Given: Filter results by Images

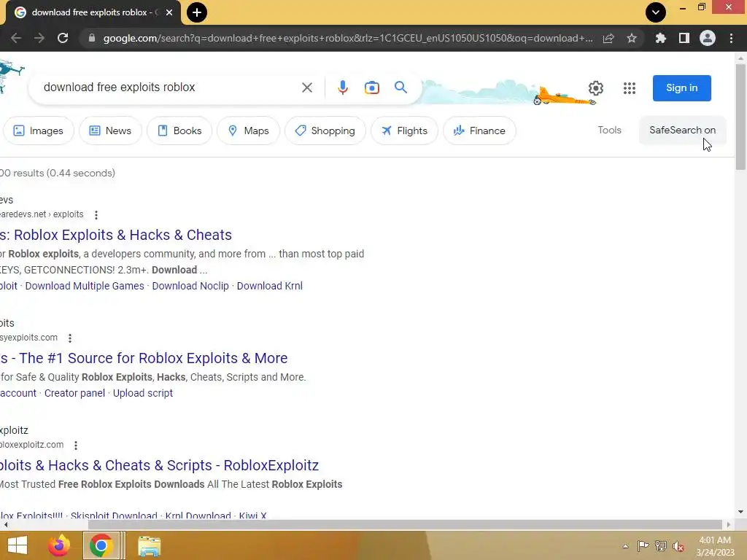Looking at the screenshot, I should coord(39,131).
